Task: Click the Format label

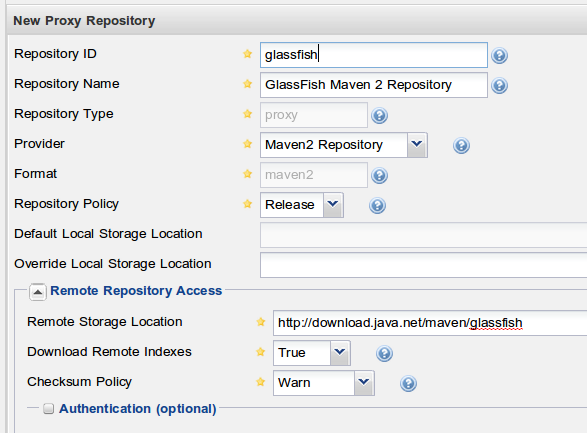Action: point(36,174)
